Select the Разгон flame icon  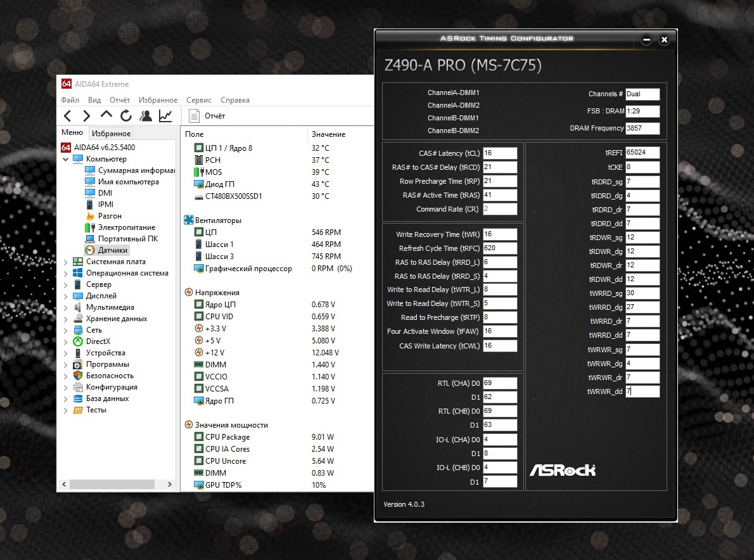(90, 216)
